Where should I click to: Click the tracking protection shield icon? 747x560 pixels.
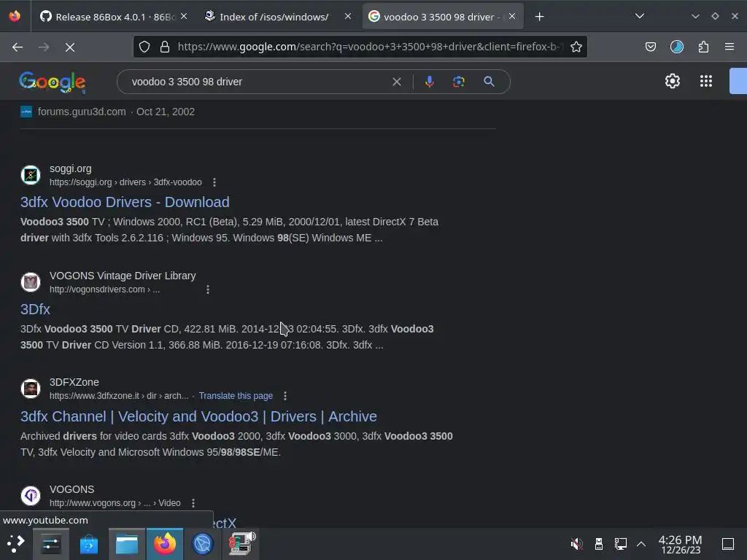[x=144, y=47]
